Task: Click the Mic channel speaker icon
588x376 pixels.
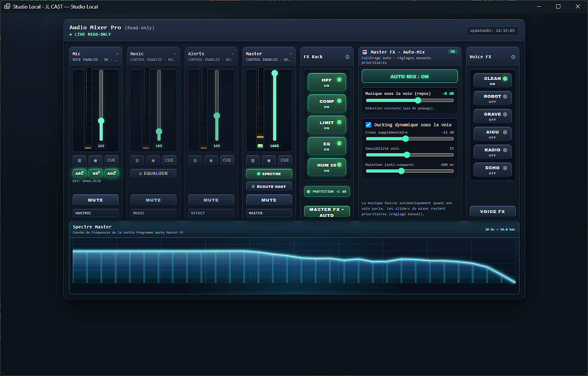Action: tap(96, 160)
